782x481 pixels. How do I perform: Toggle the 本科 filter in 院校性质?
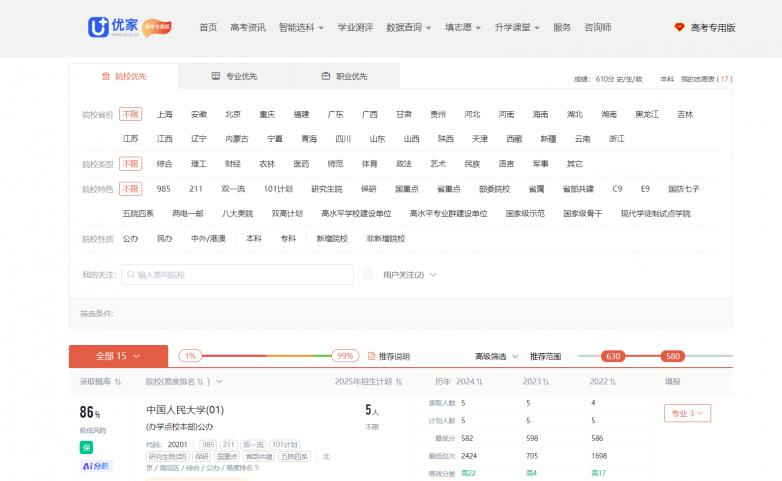(254, 239)
